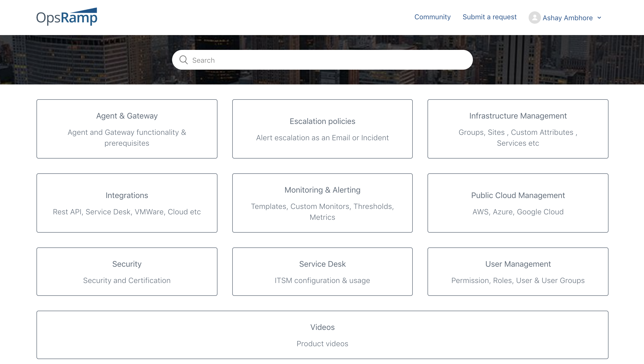The height and width of the screenshot is (364, 644).
Task: Navigate to the Integrations section
Action: click(x=127, y=203)
